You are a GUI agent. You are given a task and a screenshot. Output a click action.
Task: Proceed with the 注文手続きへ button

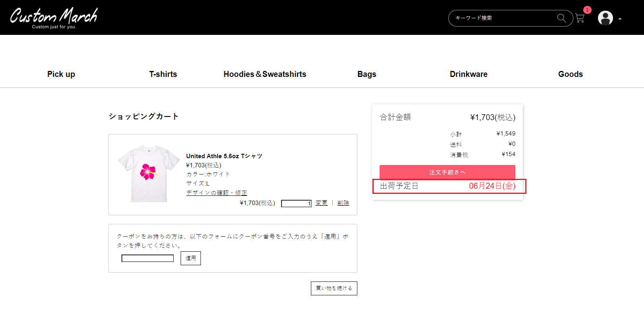[447, 172]
